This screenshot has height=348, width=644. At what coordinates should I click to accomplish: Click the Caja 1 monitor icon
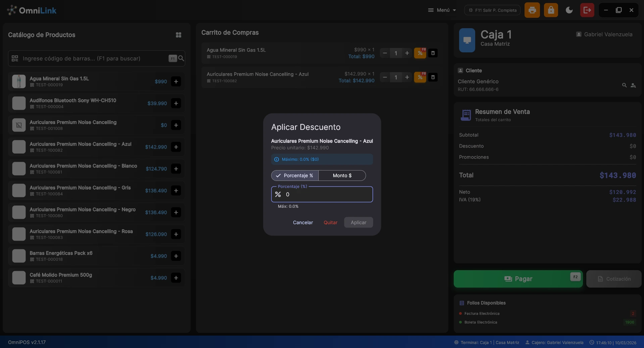(467, 40)
